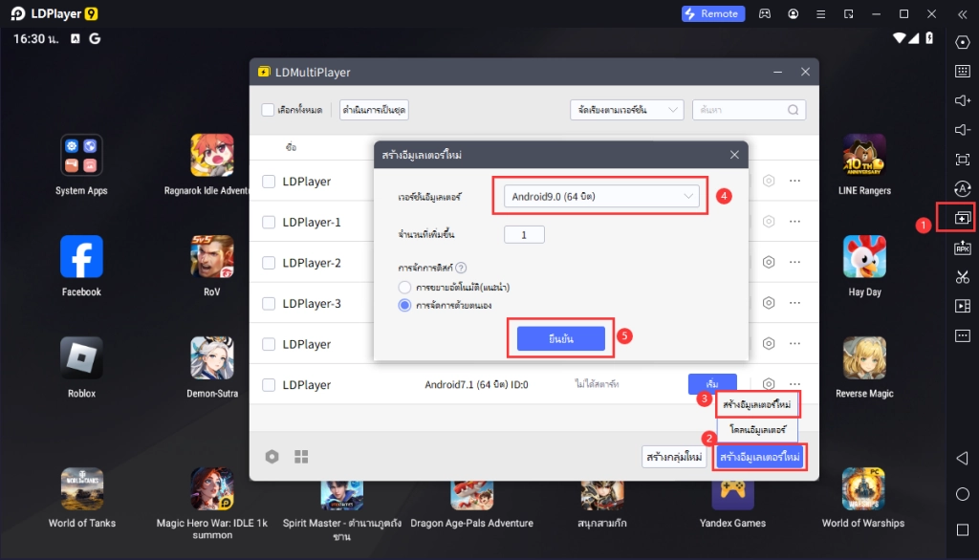Open the video recorder sidebar icon
Screen dimensions: 979x560
[962, 306]
